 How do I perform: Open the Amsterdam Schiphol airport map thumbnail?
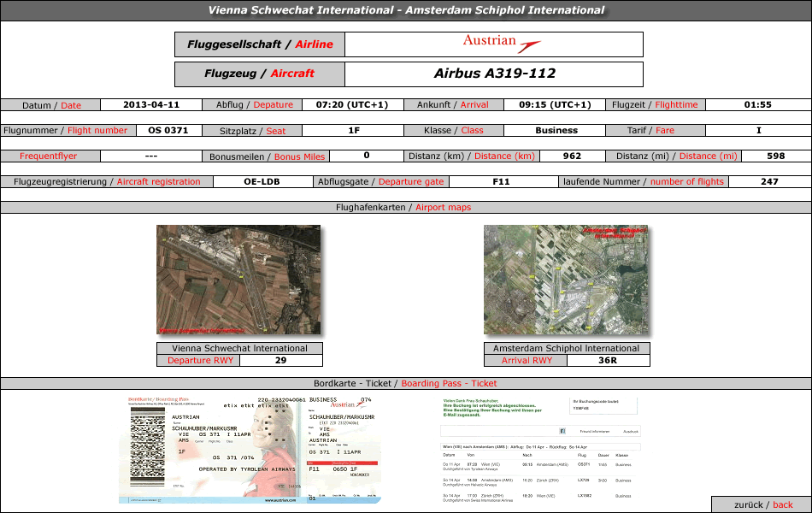click(x=566, y=280)
